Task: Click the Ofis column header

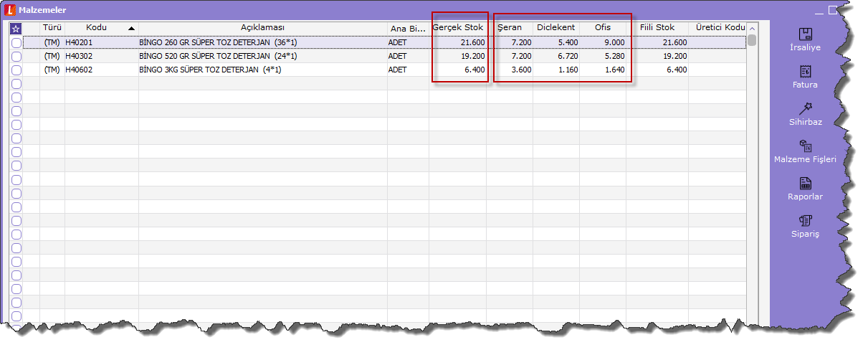Action: tap(603, 28)
